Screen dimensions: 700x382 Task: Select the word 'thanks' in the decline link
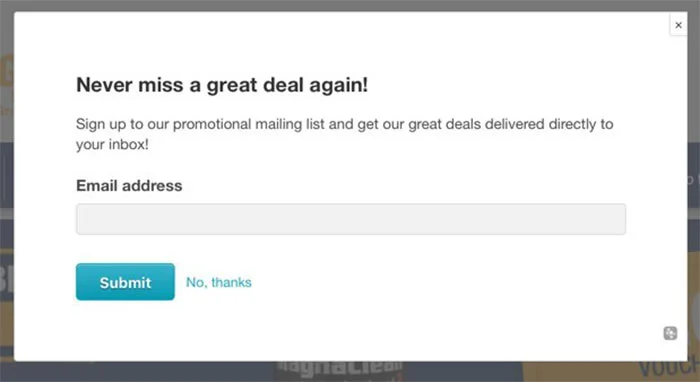click(231, 282)
